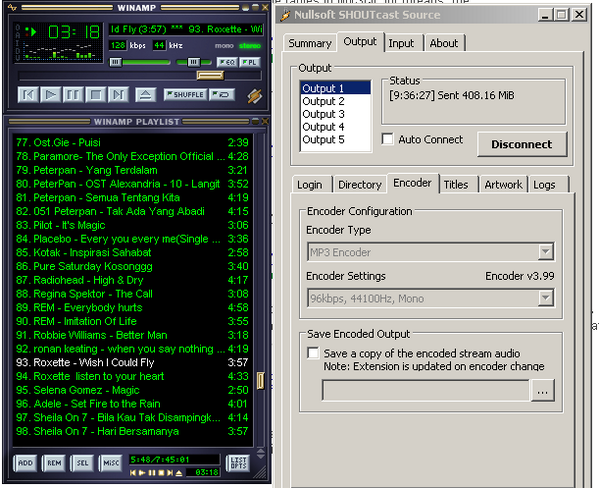This screenshot has height=488, width=599.
Task: Click Winamp Play button
Action: [x=50, y=94]
